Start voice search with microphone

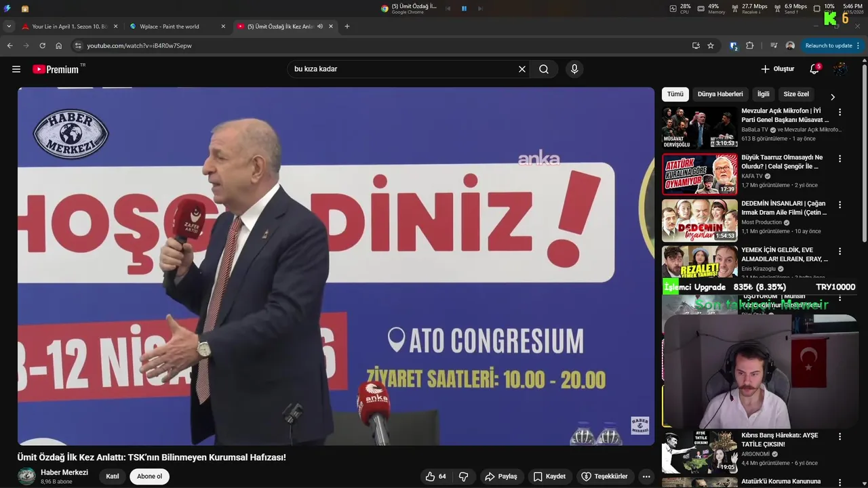point(574,69)
